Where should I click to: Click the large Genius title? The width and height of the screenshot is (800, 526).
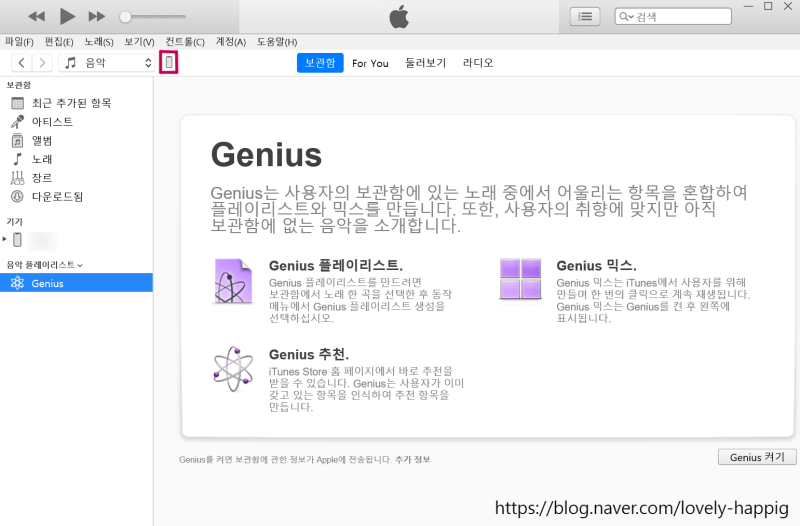(266, 155)
